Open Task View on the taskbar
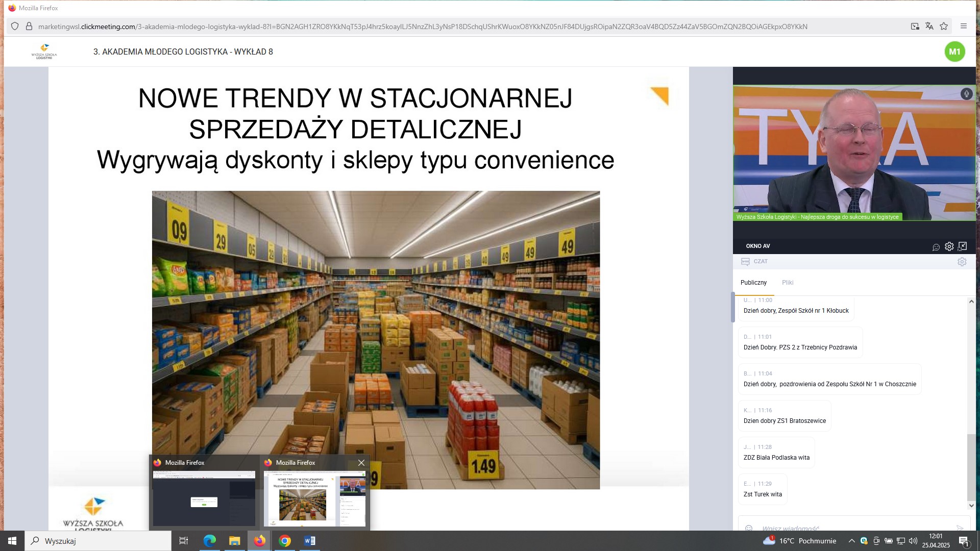This screenshot has width=980, height=551. point(184,541)
